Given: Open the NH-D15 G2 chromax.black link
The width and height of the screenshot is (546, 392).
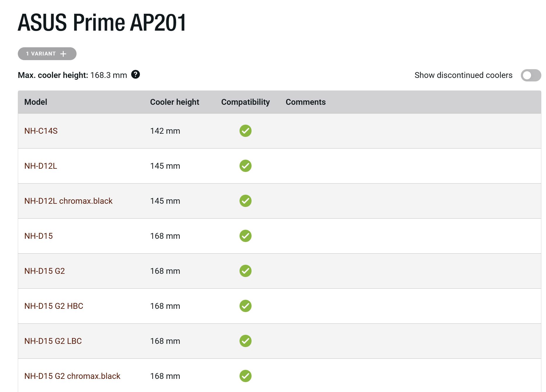Looking at the screenshot, I should click(x=72, y=376).
